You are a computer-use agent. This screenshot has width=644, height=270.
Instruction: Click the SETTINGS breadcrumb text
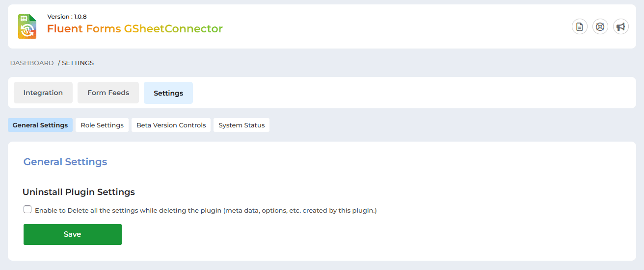pos(78,63)
